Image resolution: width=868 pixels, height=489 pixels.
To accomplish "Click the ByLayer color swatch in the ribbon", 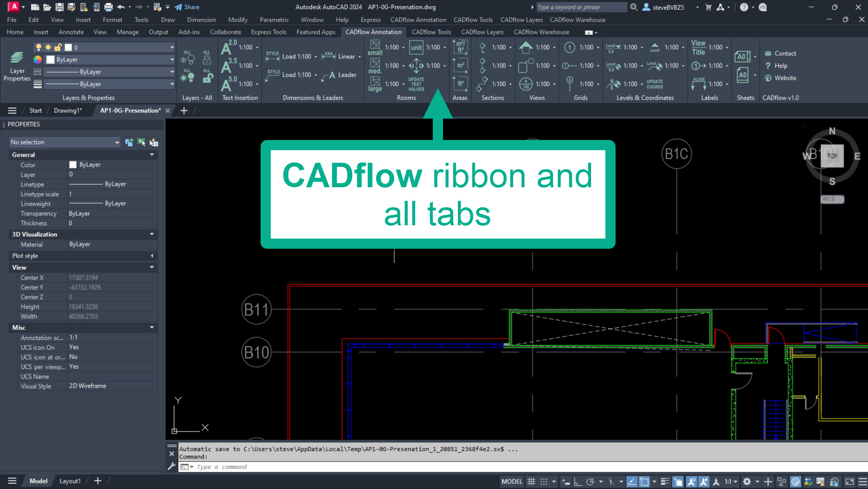I will (51, 59).
